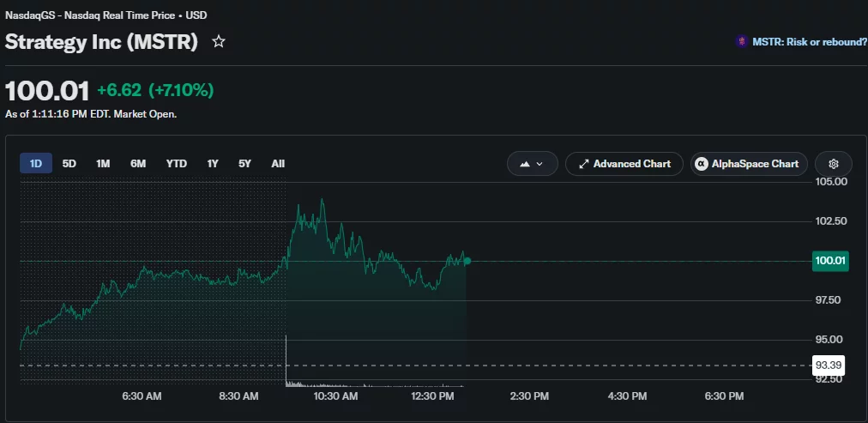
Task: Open the Advanced Chart
Action: (624, 164)
